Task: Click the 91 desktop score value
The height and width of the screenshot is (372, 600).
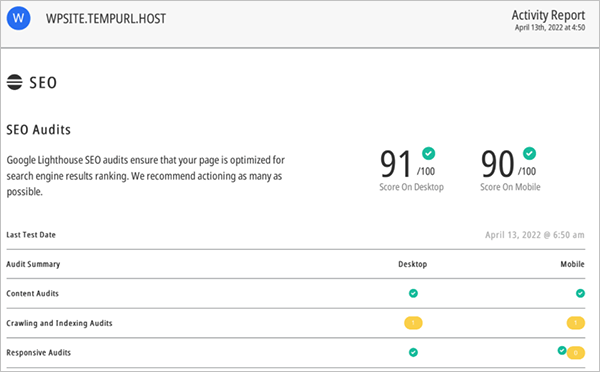Action: point(396,164)
